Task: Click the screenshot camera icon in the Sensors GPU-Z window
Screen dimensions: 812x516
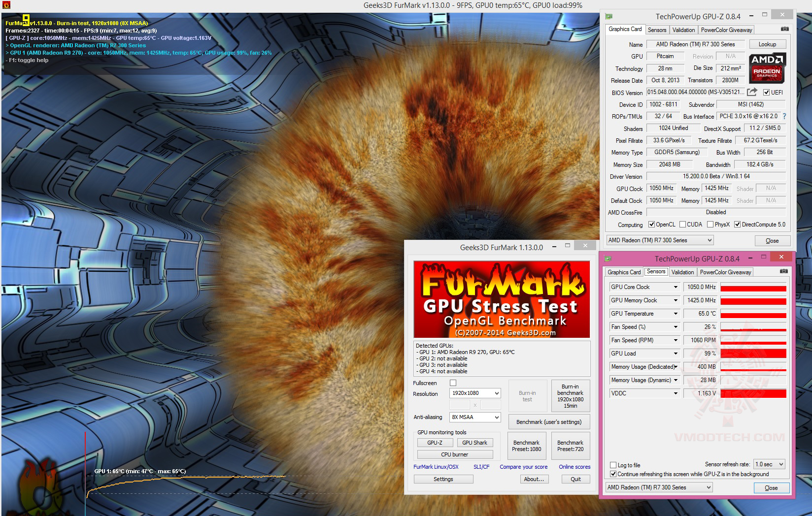Action: (784, 271)
